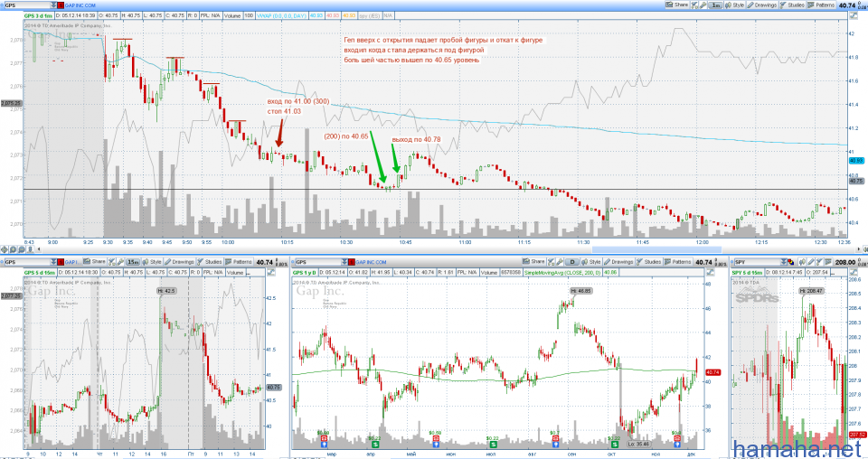
Task: Open symbol dropdown arrow in daily chart
Action: pyautogui.click(x=344, y=262)
